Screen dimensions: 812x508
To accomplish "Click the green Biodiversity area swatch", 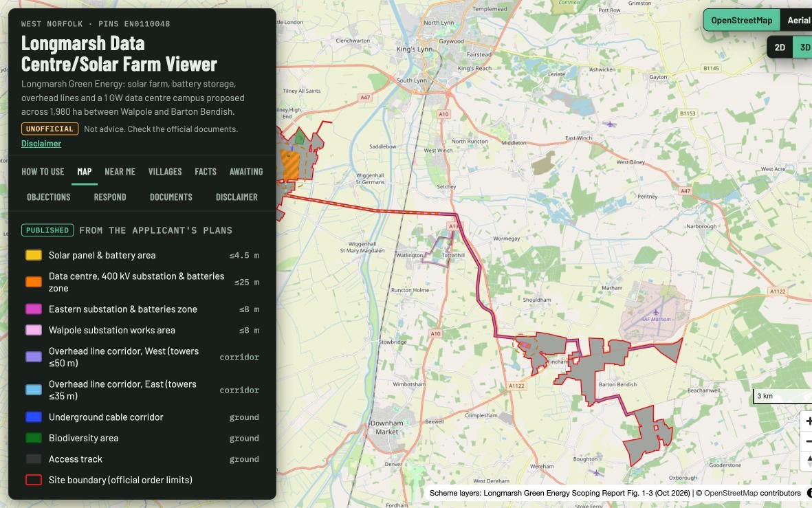I will pos(34,438).
